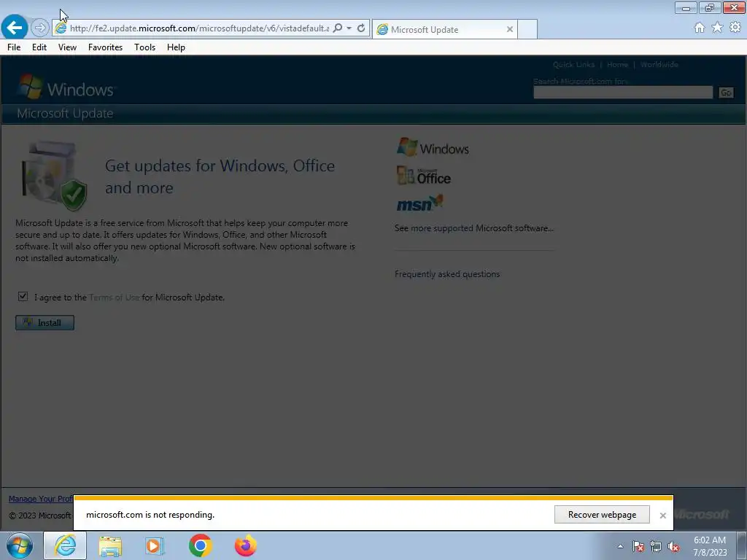Click the Internet Explorer icon in address bar
Screen dimensions: 747x560
tap(61, 28)
